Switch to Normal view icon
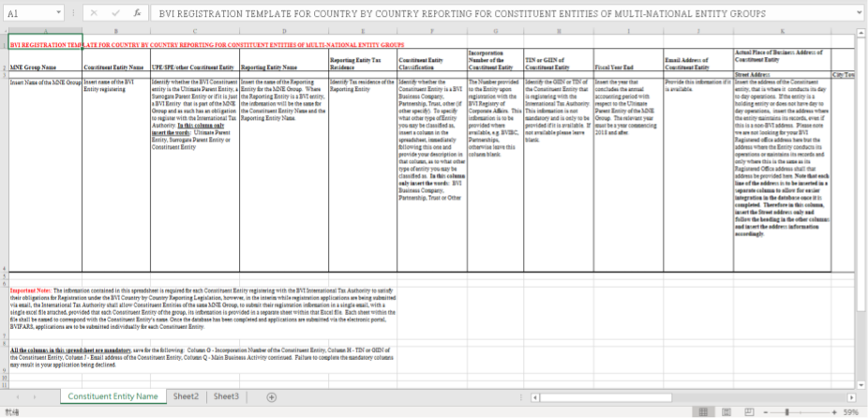Image resolution: width=868 pixels, height=418 pixels. point(704,412)
